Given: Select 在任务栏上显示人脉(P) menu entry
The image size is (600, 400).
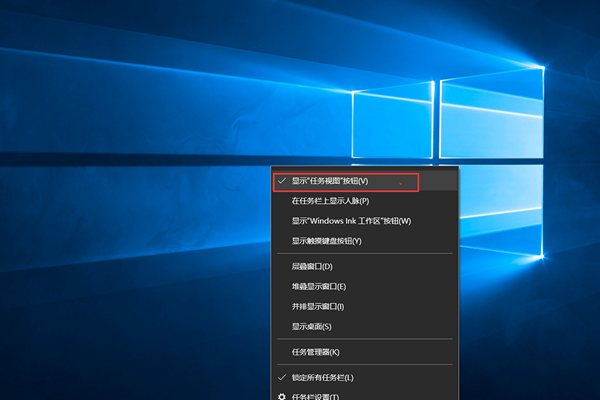Looking at the screenshot, I should tap(365, 201).
